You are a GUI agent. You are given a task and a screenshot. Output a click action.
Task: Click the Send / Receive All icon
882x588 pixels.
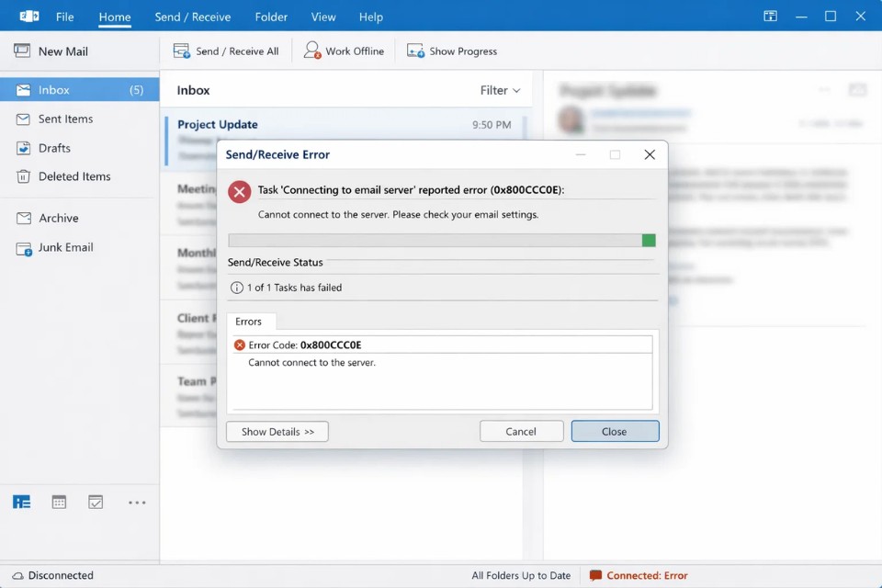tap(180, 51)
